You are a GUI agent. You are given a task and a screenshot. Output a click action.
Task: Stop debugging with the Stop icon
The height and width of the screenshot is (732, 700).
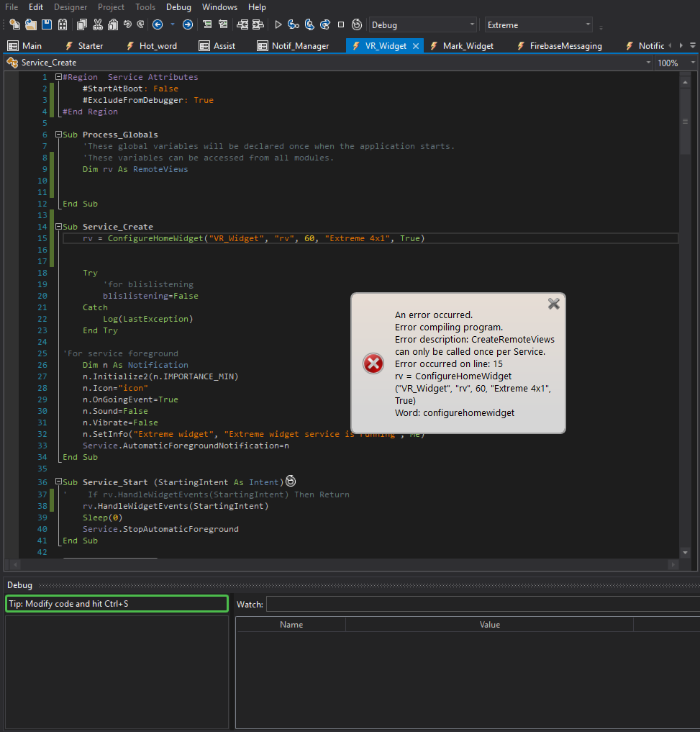(x=341, y=24)
